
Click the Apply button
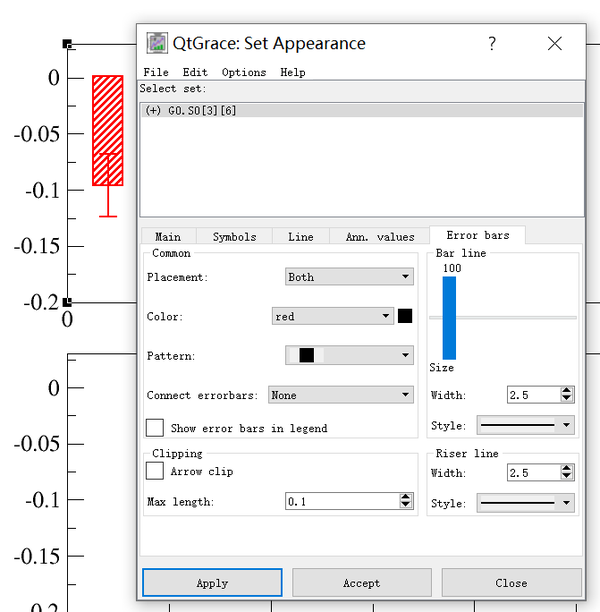[x=212, y=583]
